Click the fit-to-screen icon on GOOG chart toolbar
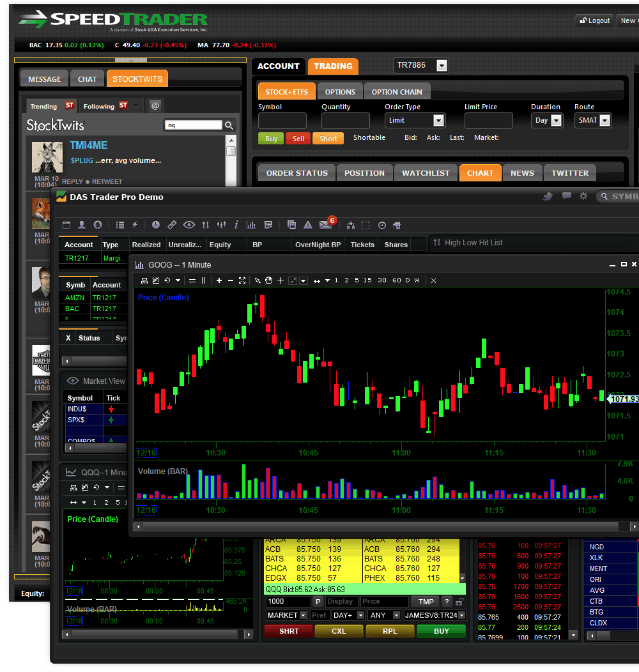This screenshot has height=672, width=639. [242, 280]
